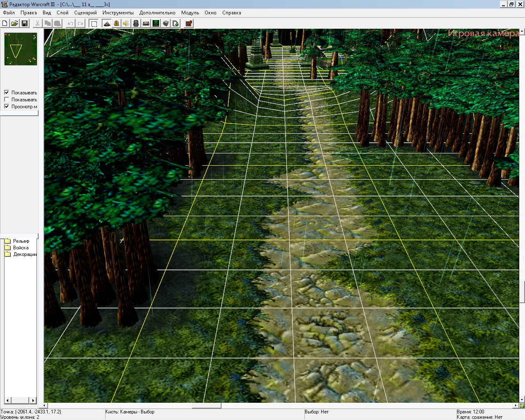Viewport: 525px width, 420px height.
Task: Open the Инструменты menu
Action: point(118,13)
